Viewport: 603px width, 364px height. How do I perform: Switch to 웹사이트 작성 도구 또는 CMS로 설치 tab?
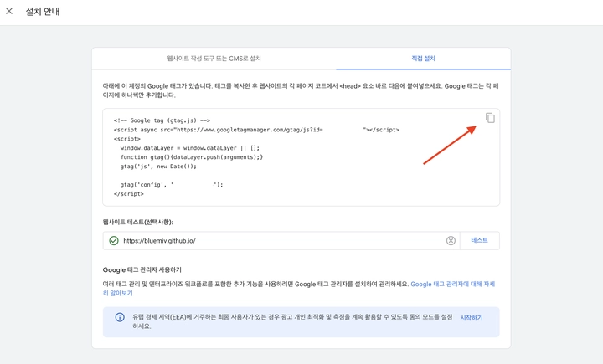(x=214, y=59)
